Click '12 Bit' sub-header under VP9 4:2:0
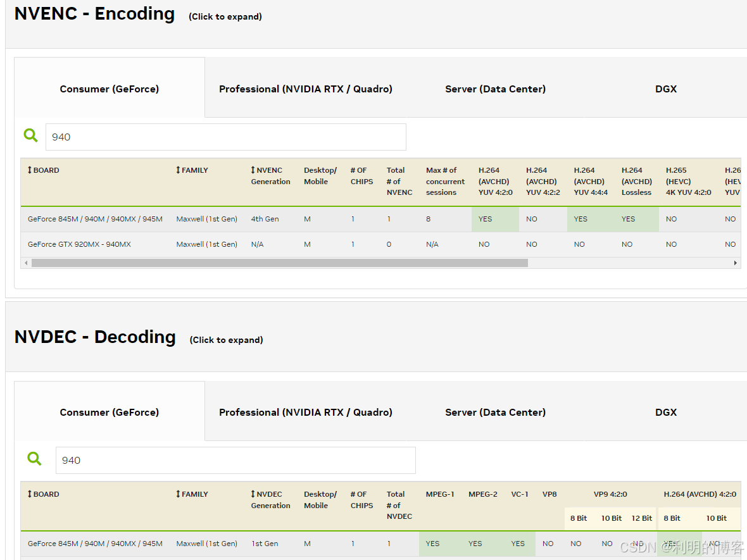 tap(642, 518)
